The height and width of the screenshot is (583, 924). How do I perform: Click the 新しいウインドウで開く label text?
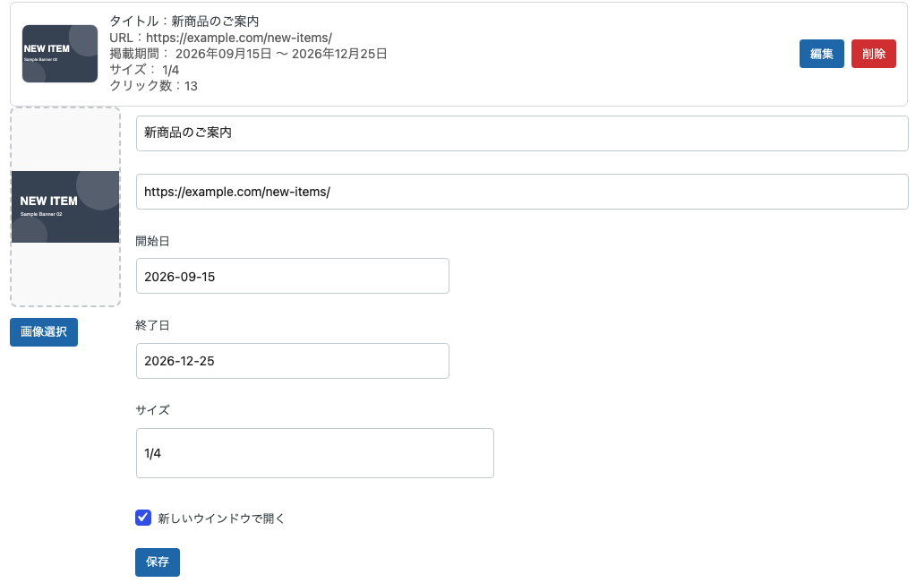pos(221,519)
